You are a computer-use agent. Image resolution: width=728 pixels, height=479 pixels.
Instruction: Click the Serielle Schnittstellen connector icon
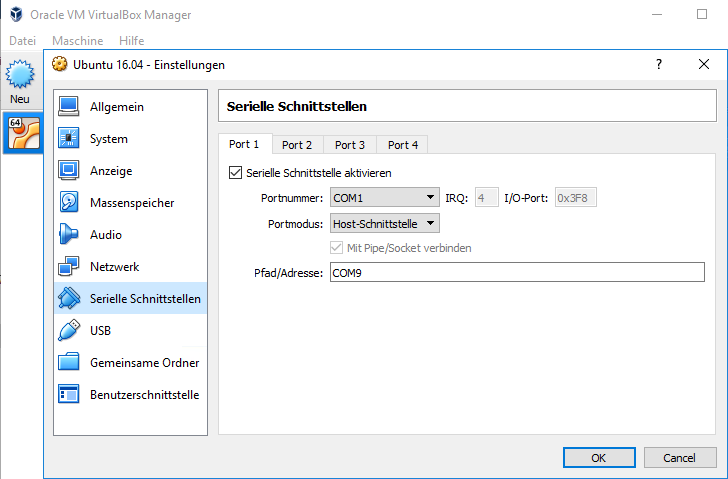click(69, 298)
